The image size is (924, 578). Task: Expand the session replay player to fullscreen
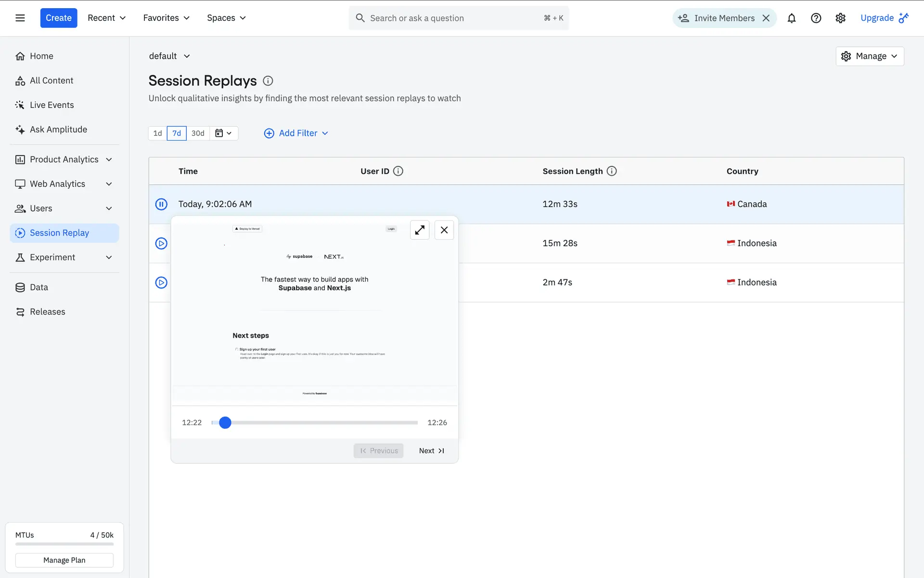click(x=420, y=230)
